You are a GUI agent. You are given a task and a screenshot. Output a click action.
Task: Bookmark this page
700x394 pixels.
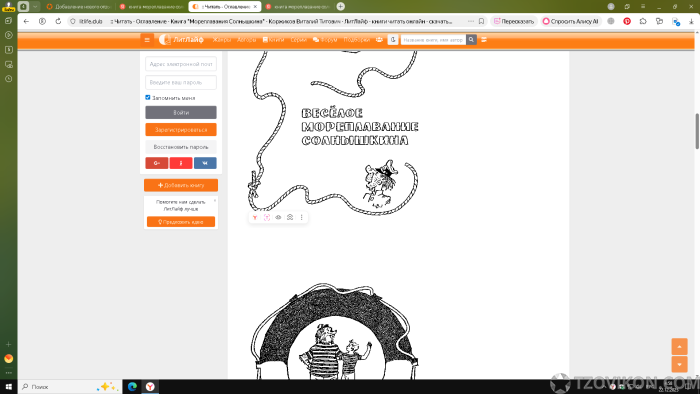coord(481,21)
